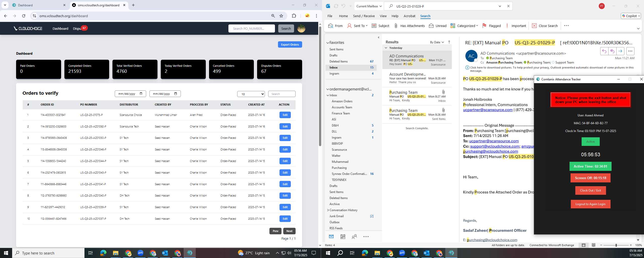Open File Explorer on left taskbar
644x258 pixels.
click(x=115, y=253)
